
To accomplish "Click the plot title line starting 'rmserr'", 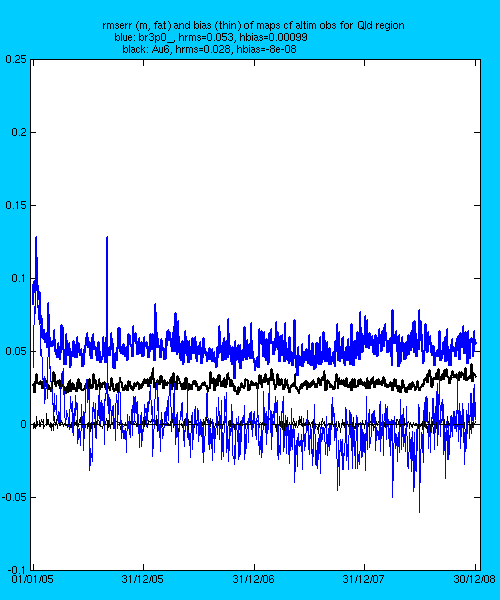I will pos(253,26).
